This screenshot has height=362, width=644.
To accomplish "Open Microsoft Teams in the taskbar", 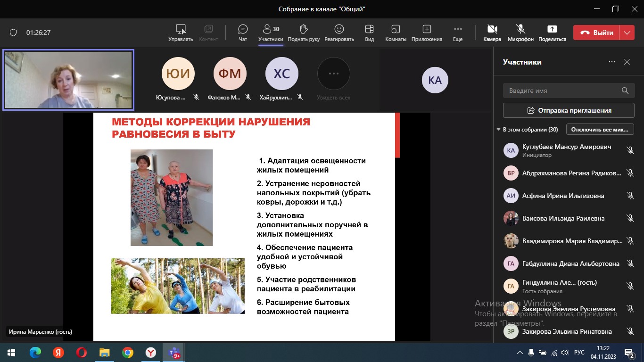I will coord(173,353).
